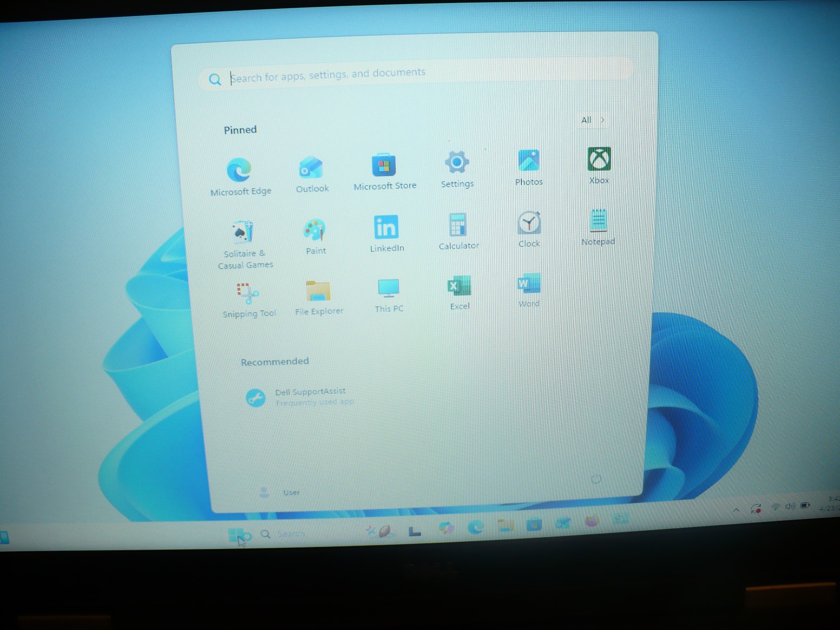Viewport: 840px width, 630px height.
Task: Click the power button in Start menu
Action: (x=596, y=479)
